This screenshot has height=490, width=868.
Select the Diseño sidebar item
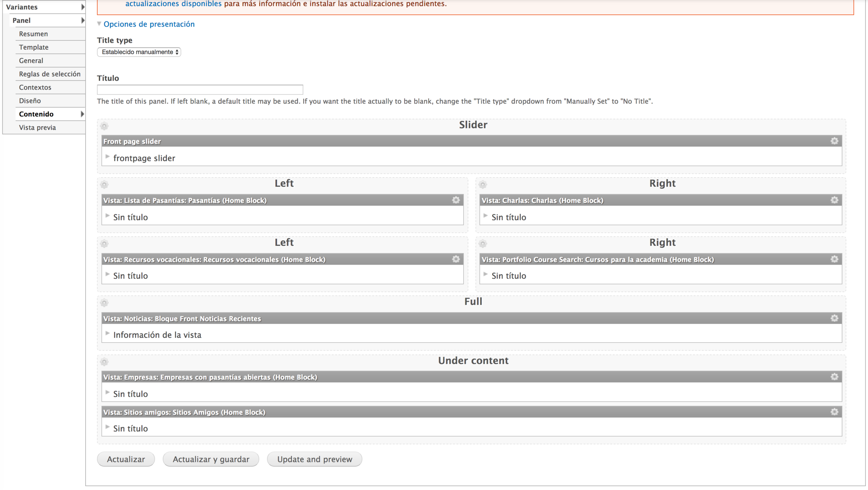tap(30, 101)
